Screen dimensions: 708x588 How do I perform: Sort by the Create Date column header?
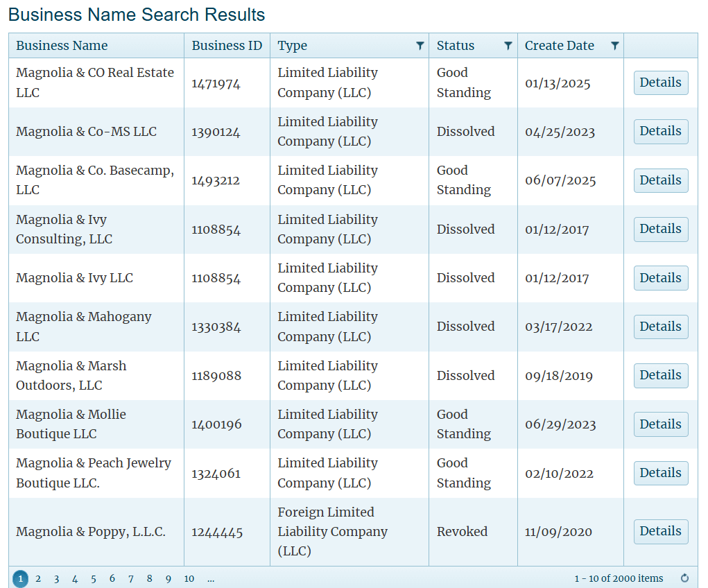pos(559,46)
